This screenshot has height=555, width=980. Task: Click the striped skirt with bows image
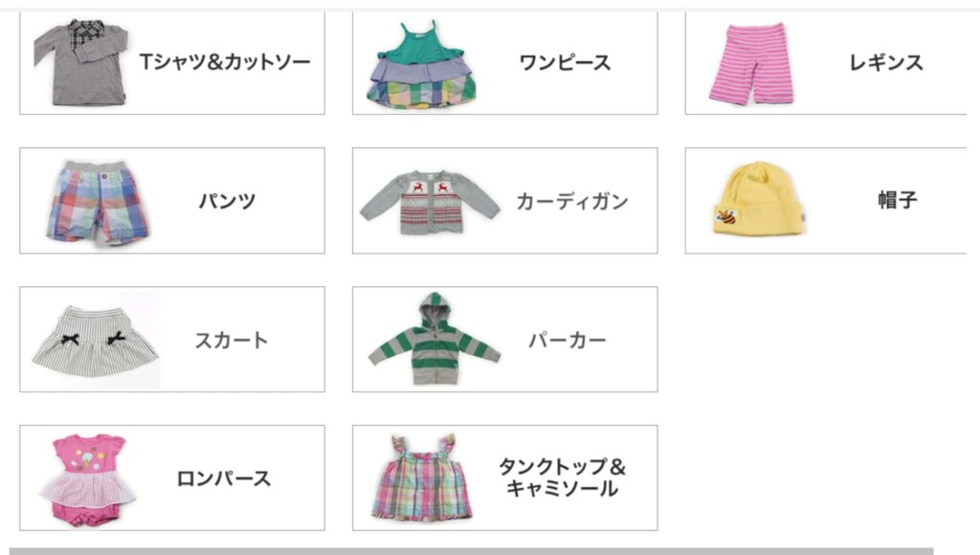[96, 341]
